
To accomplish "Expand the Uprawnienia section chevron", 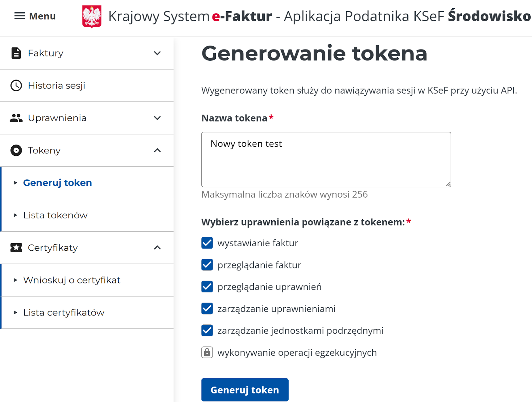I will 157,118.
